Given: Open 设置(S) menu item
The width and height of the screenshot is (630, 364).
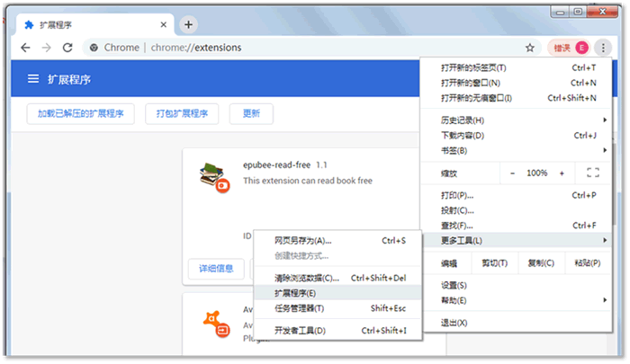Looking at the screenshot, I should (517, 285).
